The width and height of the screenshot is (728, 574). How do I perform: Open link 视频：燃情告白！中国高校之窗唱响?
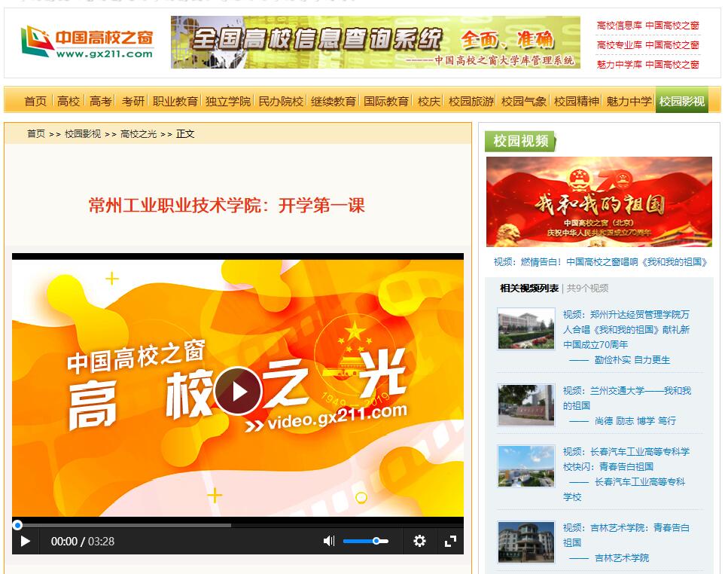coord(600,262)
